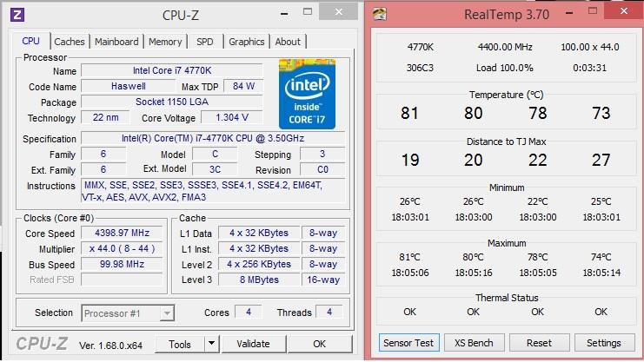This screenshot has width=644, height=362.
Task: Click the Code Name value Haswell
Action: click(x=128, y=86)
